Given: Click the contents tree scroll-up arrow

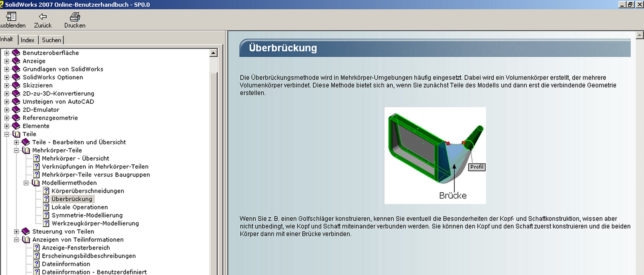Looking at the screenshot, I should 213,53.
